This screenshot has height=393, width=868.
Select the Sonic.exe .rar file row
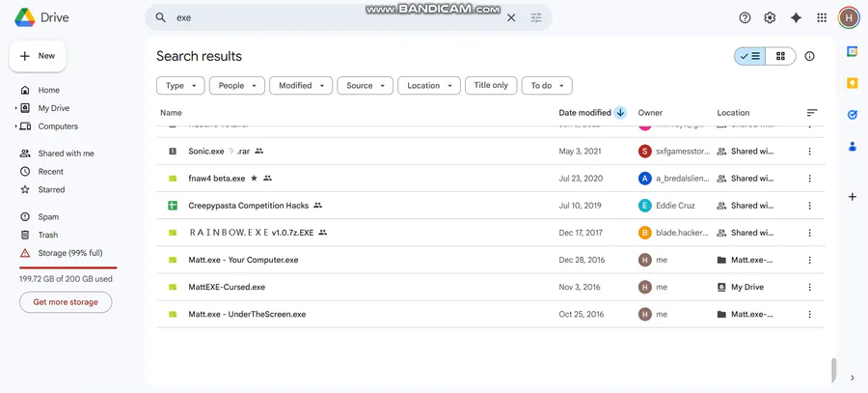tap(491, 151)
